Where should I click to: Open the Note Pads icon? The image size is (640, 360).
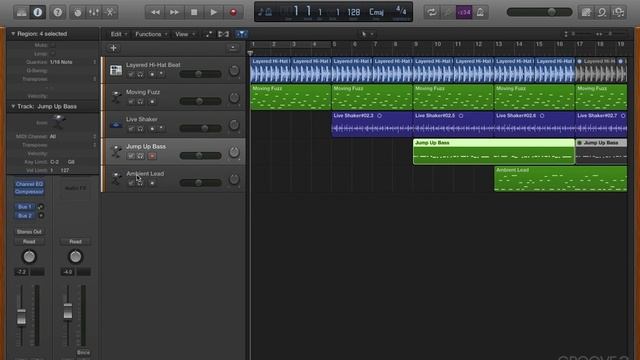click(586, 12)
